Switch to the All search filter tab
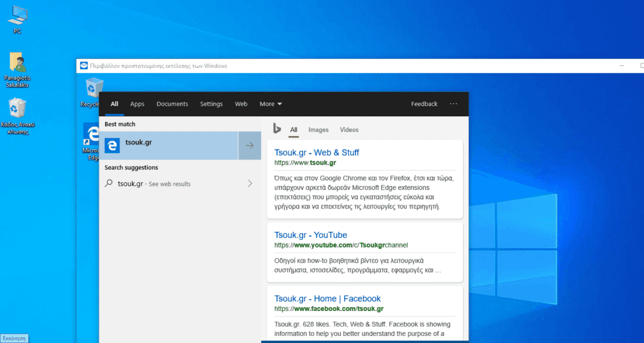 pos(114,104)
